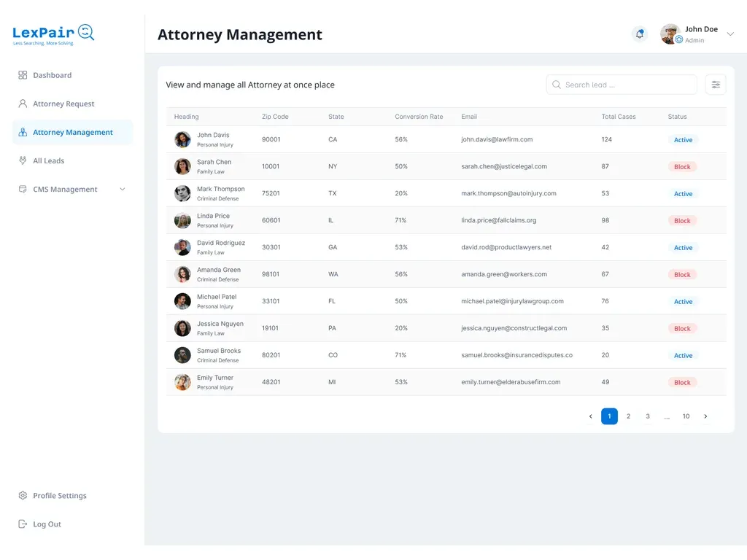Click the Dashboard grid icon
Image resolution: width=747 pixels, height=560 pixels.
pyautogui.click(x=23, y=75)
